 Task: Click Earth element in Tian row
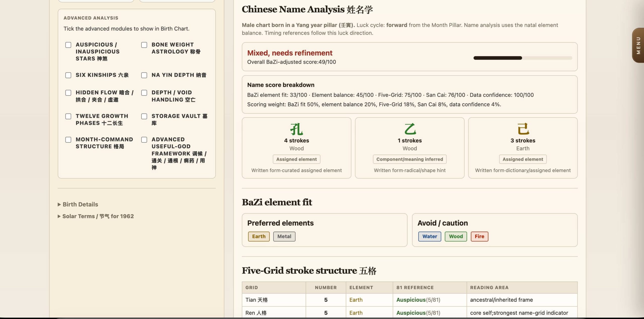tap(356, 300)
